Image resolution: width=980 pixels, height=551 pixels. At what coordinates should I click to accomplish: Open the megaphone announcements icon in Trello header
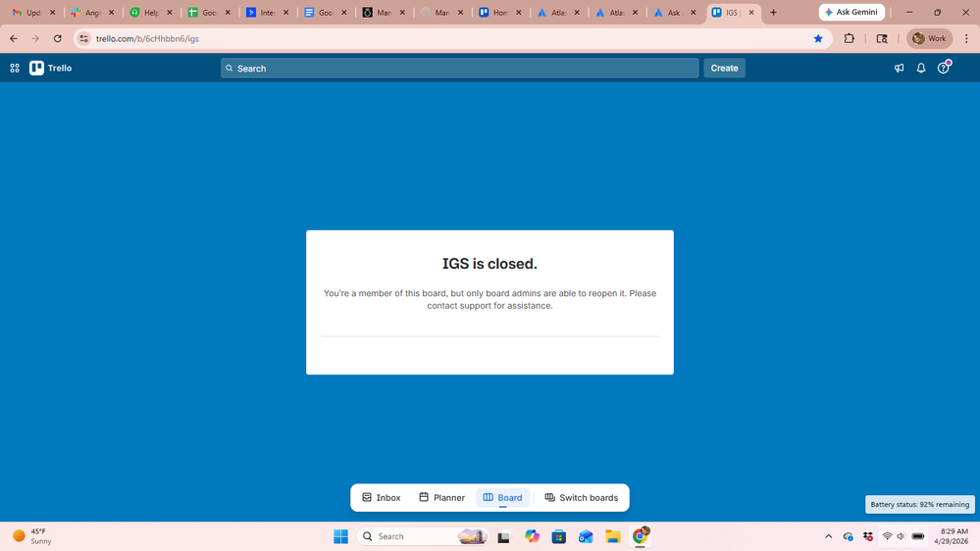pos(899,68)
